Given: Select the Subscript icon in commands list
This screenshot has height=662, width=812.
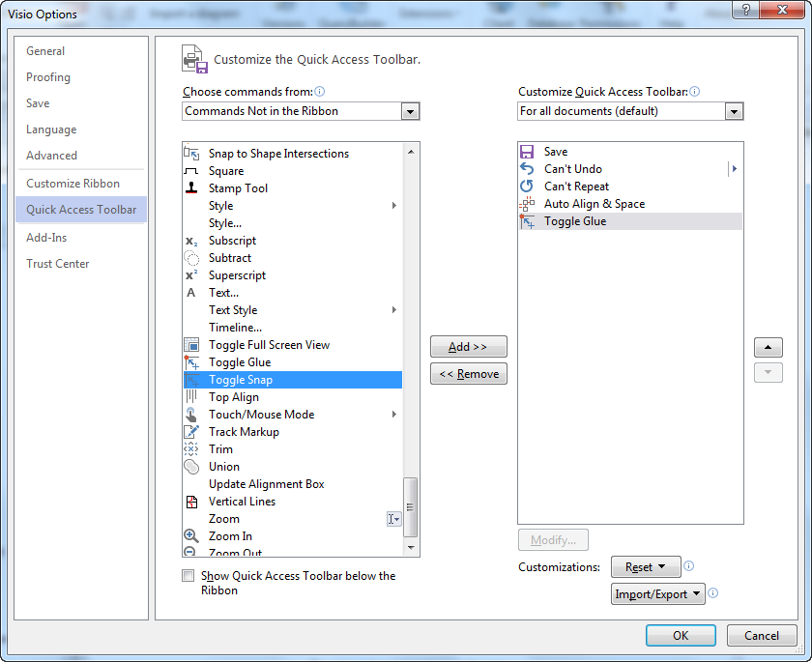Looking at the screenshot, I should click(191, 241).
